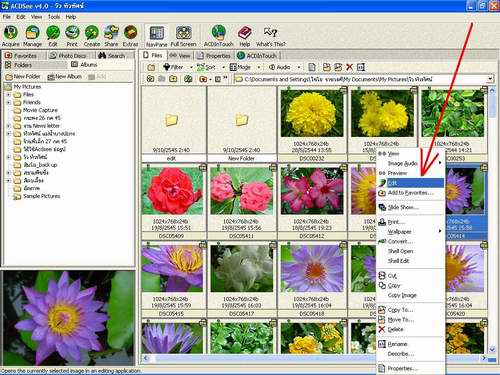Click the Sort icon
This screenshot has width=500, height=375.
[x=200, y=67]
